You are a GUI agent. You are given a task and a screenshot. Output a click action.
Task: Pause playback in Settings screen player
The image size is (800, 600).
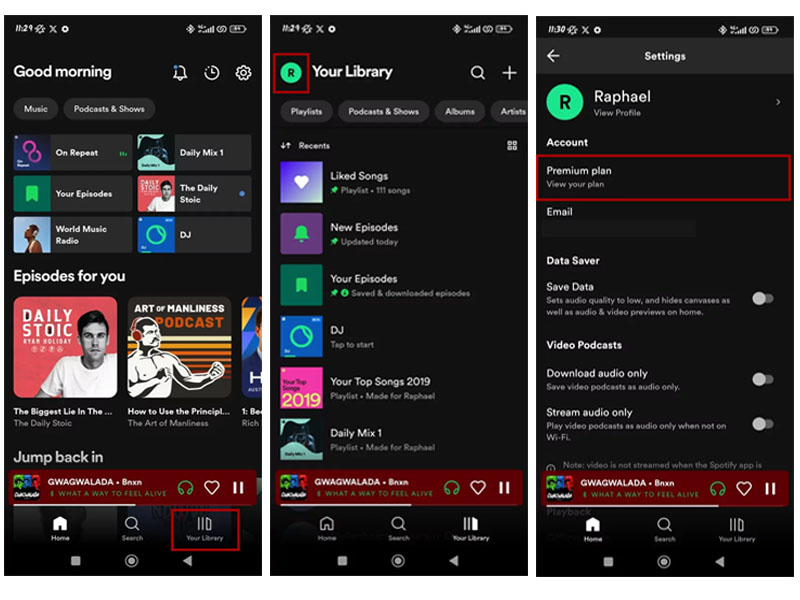(770, 489)
